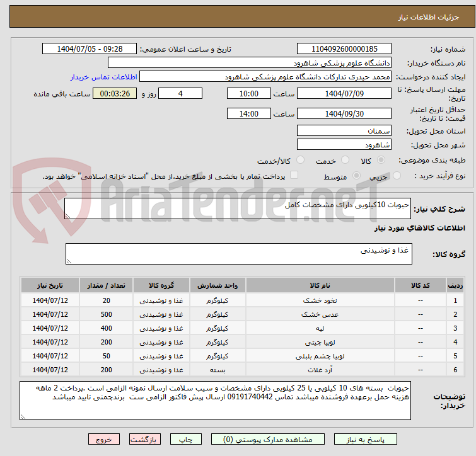The height and width of the screenshot is (456, 476).
Task: Click the 'شاهرود' delivery city field
Action: tap(344, 144)
